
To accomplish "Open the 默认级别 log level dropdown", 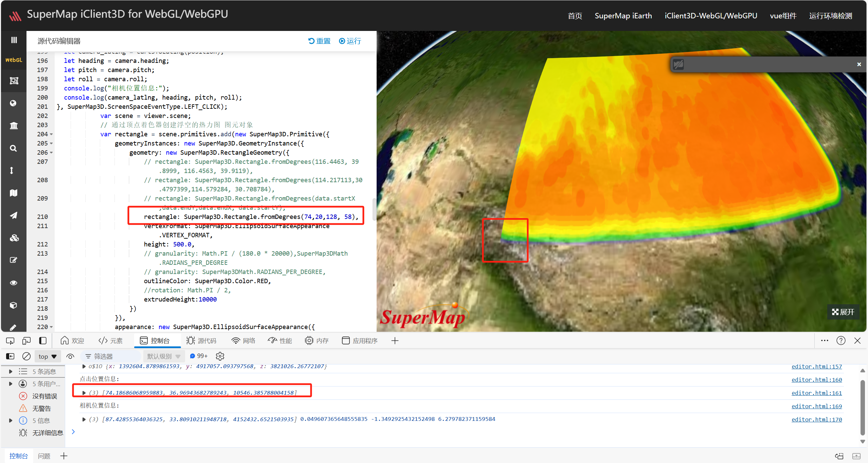I will click(164, 356).
